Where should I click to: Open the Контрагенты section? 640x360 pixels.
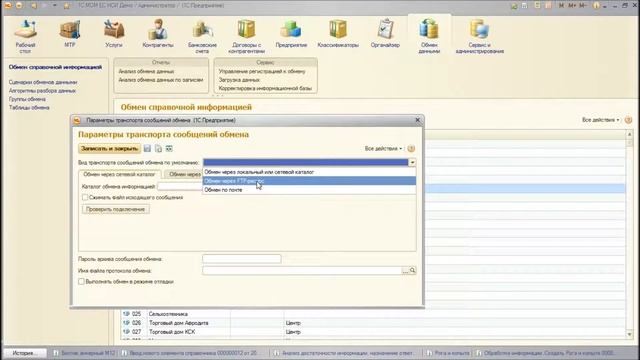coord(158,34)
